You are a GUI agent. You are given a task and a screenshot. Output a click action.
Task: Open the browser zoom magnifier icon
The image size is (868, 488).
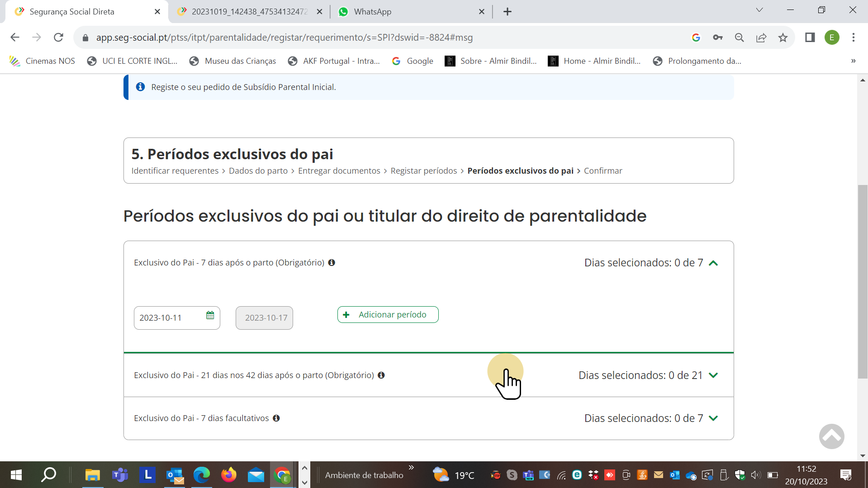click(x=740, y=38)
